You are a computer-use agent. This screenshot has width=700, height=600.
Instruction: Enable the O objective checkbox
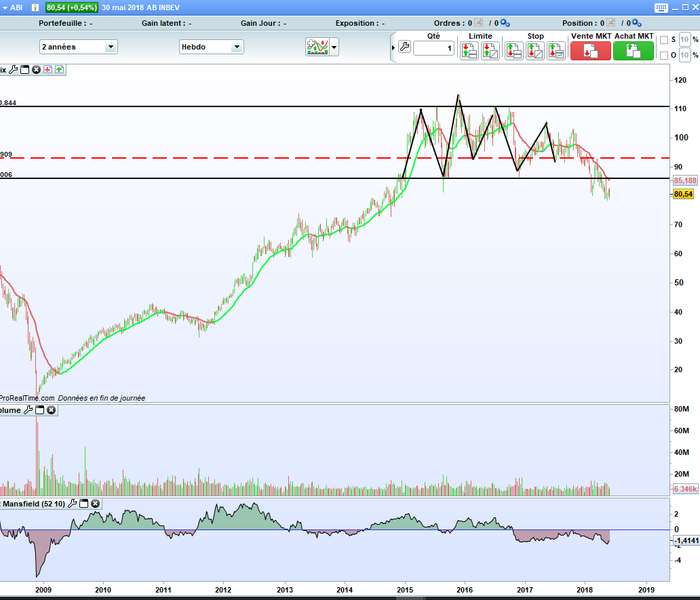[664, 56]
